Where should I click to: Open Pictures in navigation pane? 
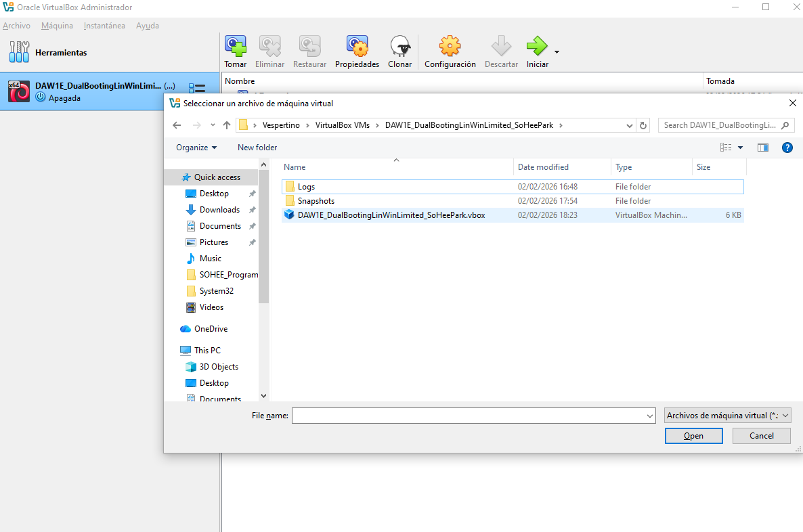[213, 242]
